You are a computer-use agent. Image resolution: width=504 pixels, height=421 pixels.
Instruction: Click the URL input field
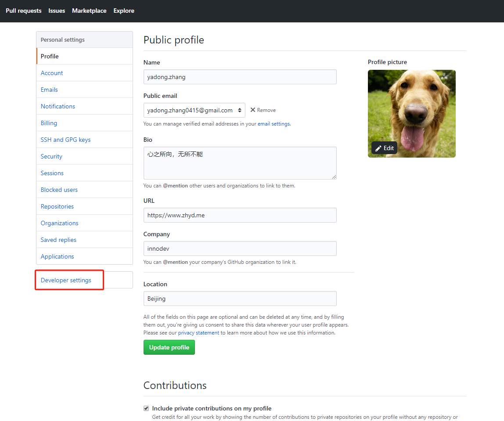[240, 215]
